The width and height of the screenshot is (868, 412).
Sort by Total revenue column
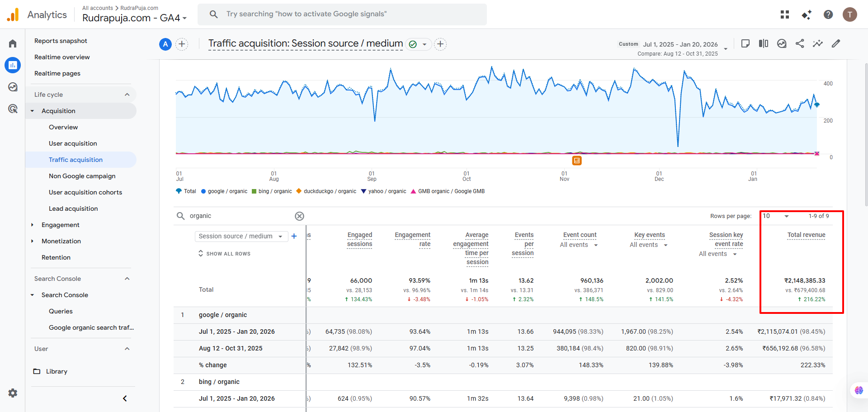pos(806,235)
